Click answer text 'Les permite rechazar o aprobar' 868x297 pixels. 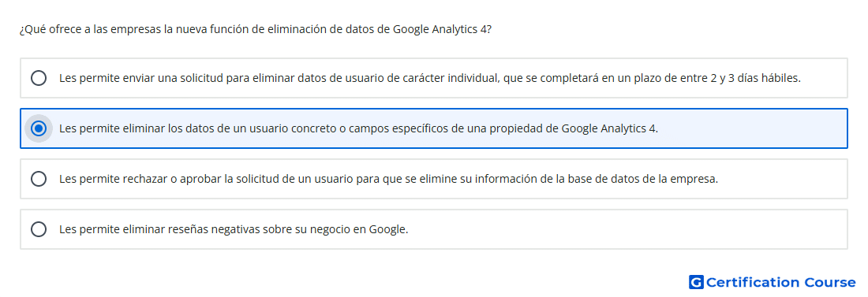click(x=388, y=179)
